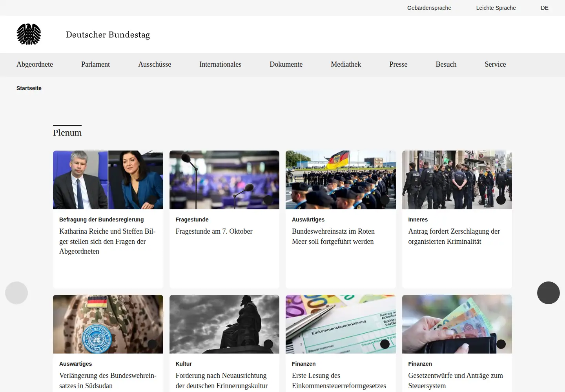Click the previous carousel arrow button
The height and width of the screenshot is (392, 565).
pyautogui.click(x=16, y=293)
